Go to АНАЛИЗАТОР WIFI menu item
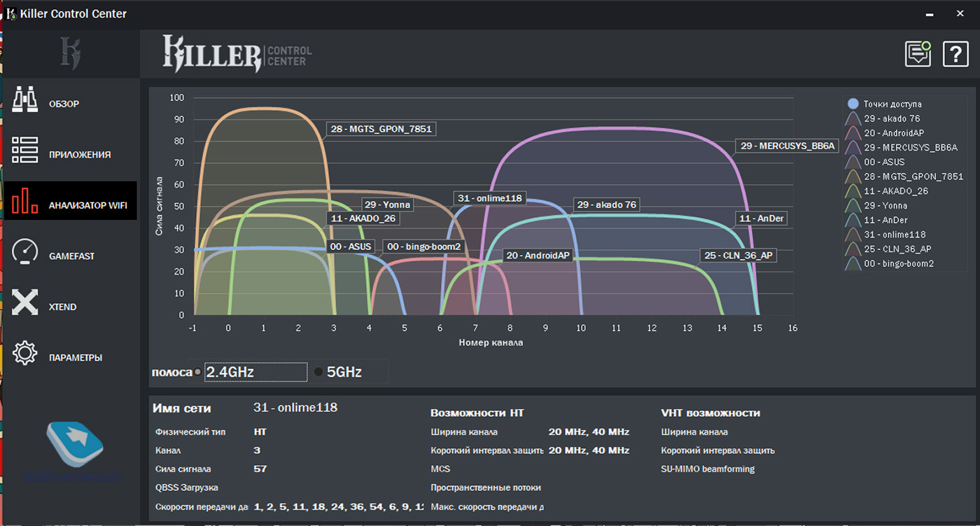 pos(87,205)
